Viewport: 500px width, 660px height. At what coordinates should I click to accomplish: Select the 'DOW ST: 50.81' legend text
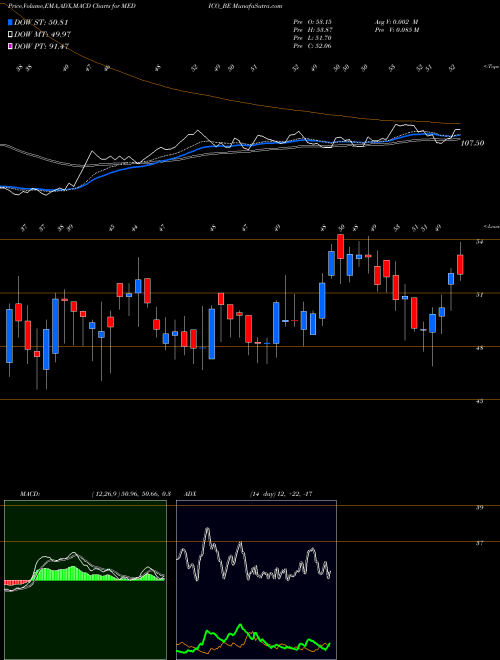tap(41, 22)
